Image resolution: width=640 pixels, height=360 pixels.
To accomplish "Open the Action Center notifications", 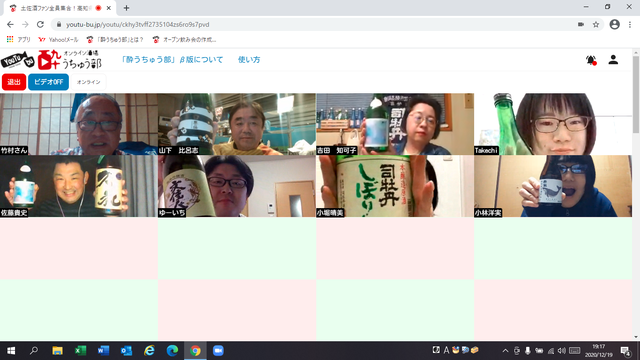I will (625, 351).
